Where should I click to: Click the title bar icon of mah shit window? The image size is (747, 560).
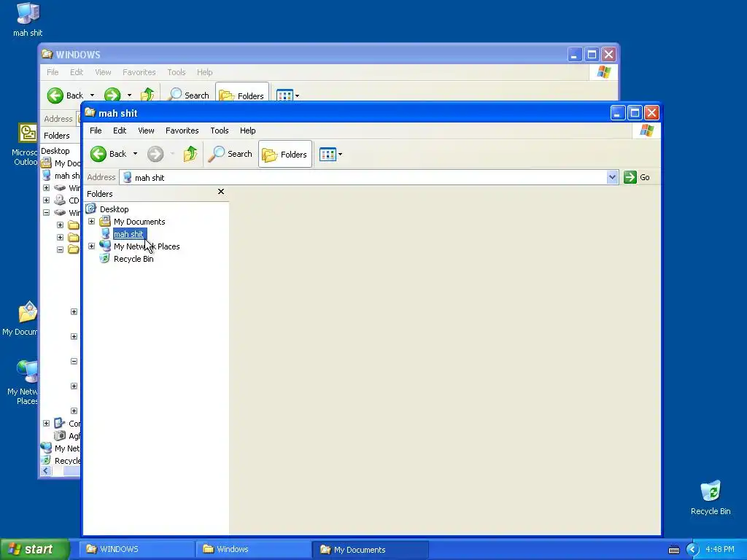90,112
